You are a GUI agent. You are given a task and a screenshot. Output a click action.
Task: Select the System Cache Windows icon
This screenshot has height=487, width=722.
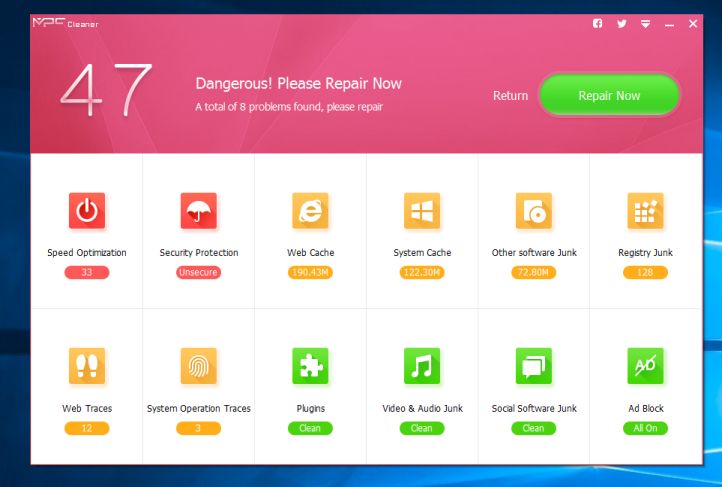click(x=422, y=211)
